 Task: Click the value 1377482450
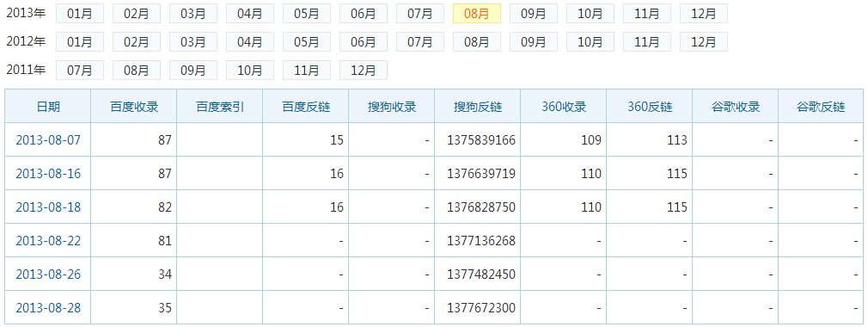click(x=481, y=275)
